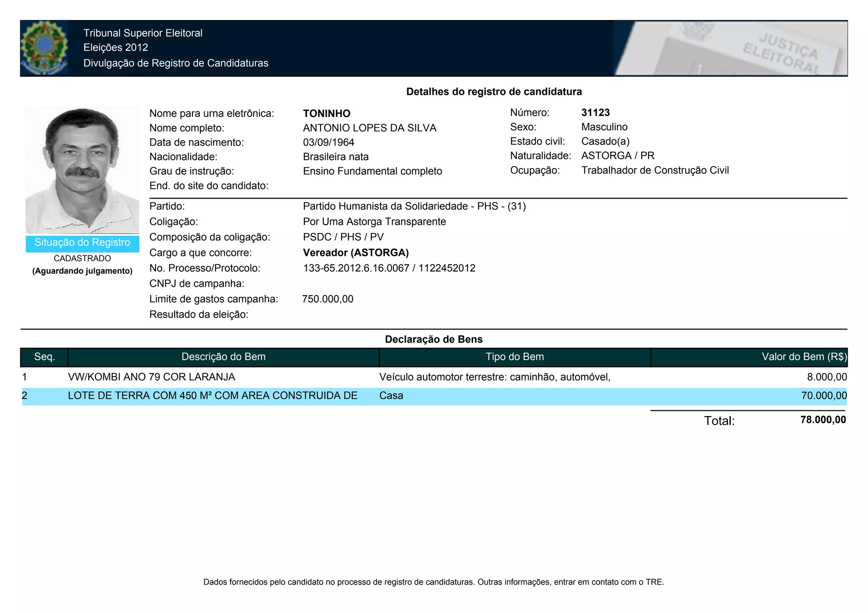Click the total value 78.000,00
The width and height of the screenshot is (868, 613).
[823, 420]
